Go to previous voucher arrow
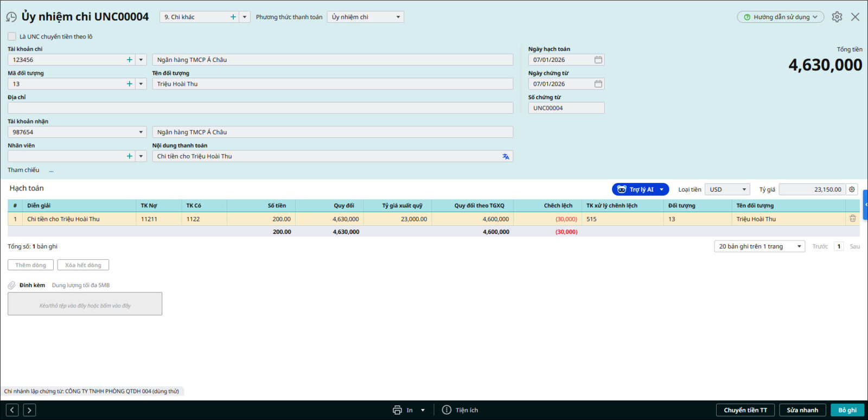The image size is (868, 420). [12, 410]
